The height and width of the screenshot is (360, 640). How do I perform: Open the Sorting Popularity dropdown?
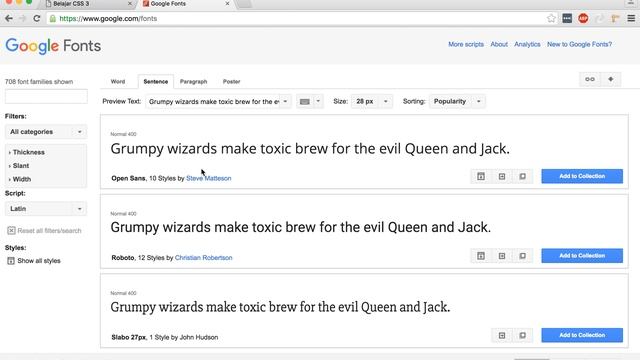tap(457, 101)
